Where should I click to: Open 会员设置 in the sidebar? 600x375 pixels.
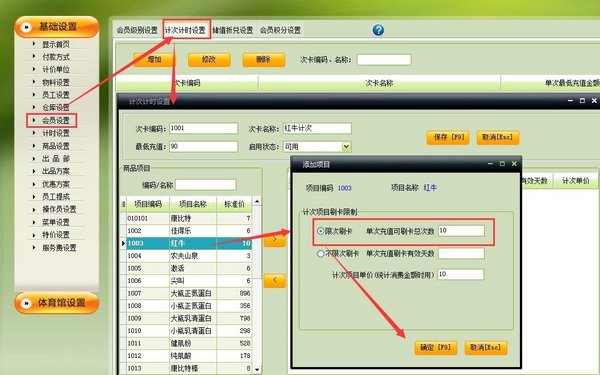pos(56,121)
